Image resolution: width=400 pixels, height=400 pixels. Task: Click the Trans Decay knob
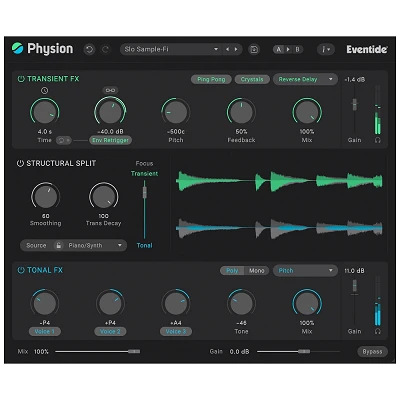tap(104, 196)
